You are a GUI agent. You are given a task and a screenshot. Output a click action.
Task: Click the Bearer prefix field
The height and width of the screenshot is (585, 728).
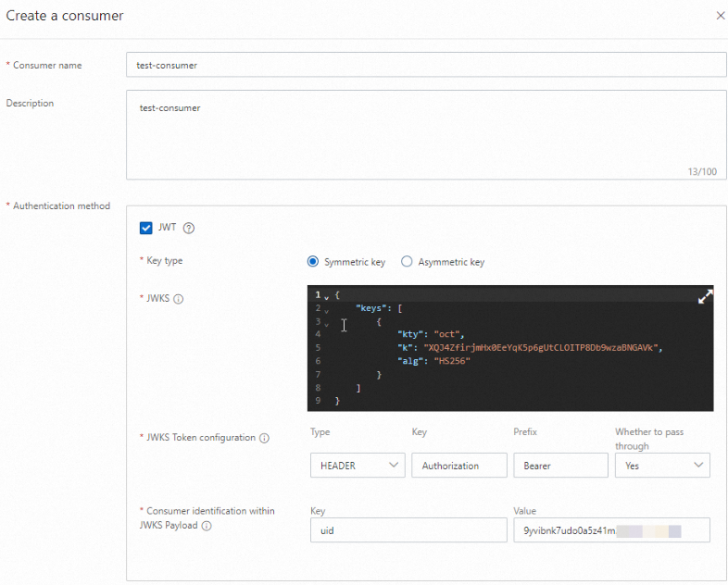click(560, 466)
